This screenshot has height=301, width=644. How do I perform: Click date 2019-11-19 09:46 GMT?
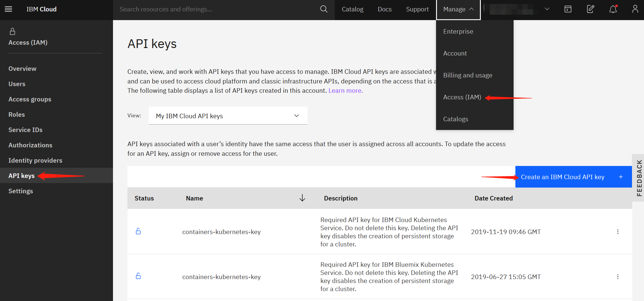[506, 232]
